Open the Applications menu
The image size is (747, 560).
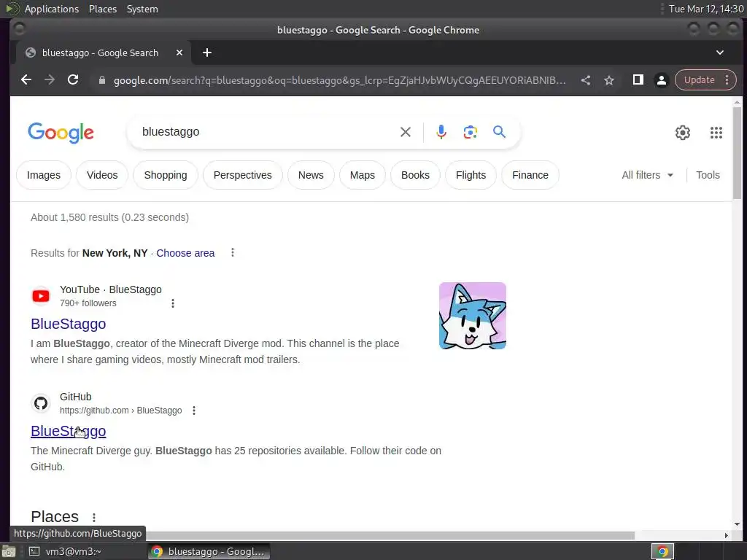(x=52, y=9)
